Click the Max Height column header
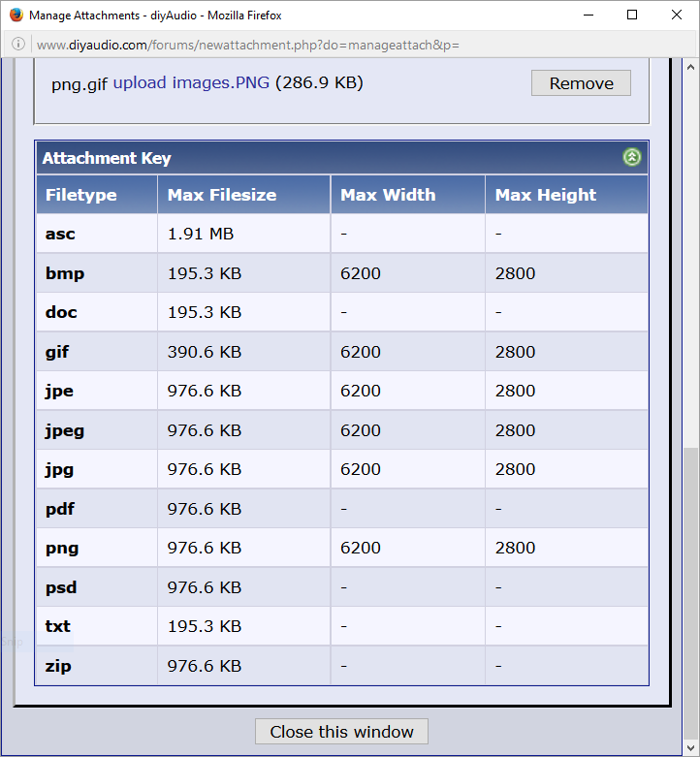Image resolution: width=700 pixels, height=757 pixels. [567, 195]
